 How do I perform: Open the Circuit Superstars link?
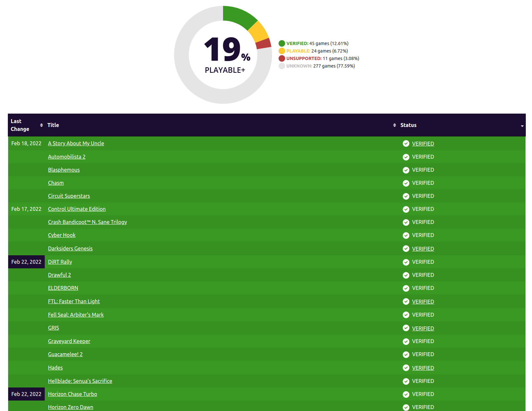(x=69, y=196)
